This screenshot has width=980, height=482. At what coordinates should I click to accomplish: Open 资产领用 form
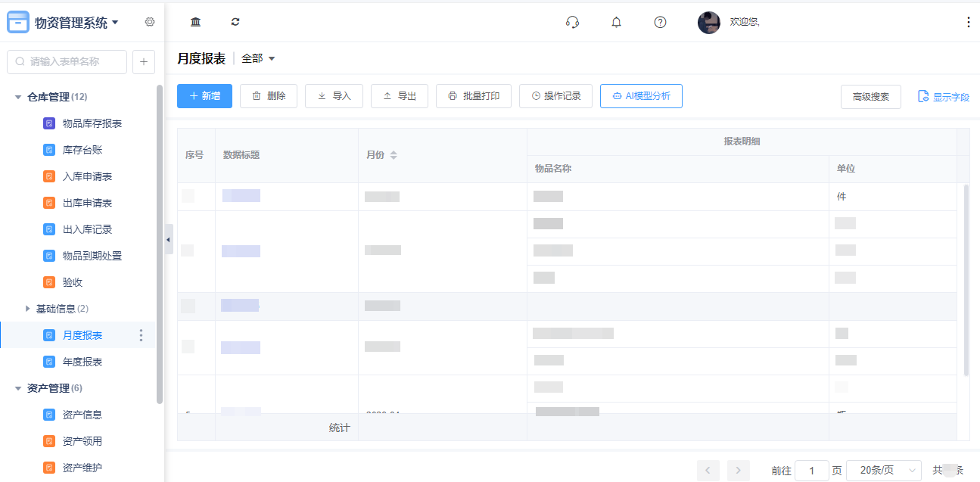click(x=82, y=441)
